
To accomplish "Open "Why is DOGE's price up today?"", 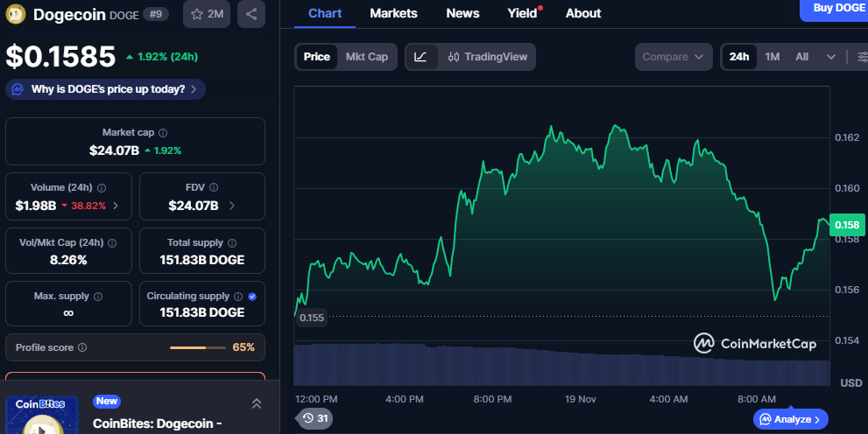I will tap(106, 89).
